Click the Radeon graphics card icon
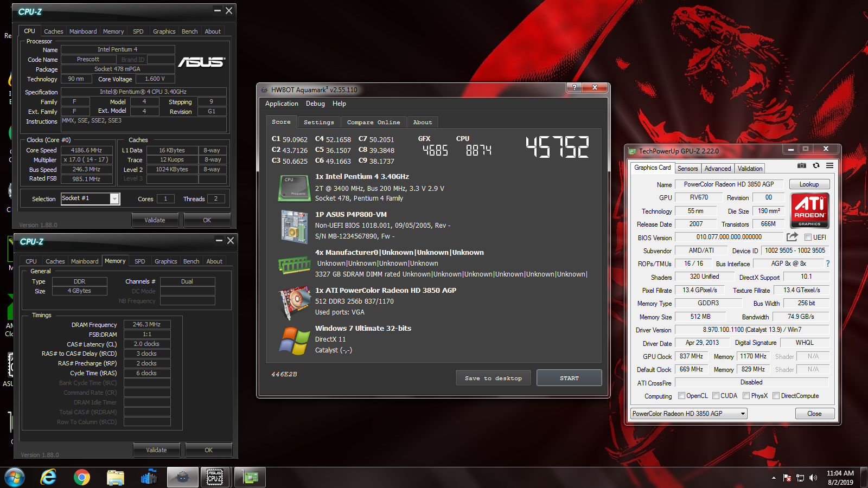Image resolution: width=868 pixels, height=488 pixels. (x=295, y=302)
